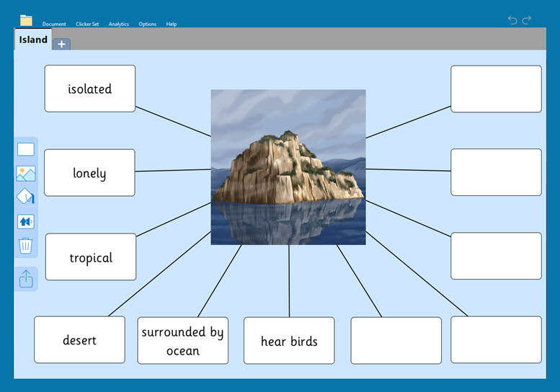Select the 'isolated' word cell
This screenshot has height=392, width=560.
(90, 89)
